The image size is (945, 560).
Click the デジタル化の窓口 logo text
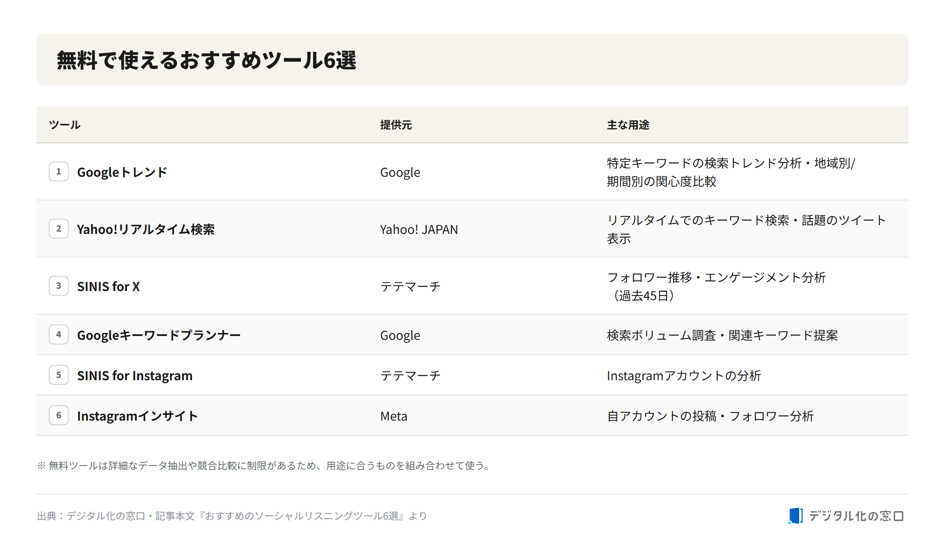[x=856, y=516]
